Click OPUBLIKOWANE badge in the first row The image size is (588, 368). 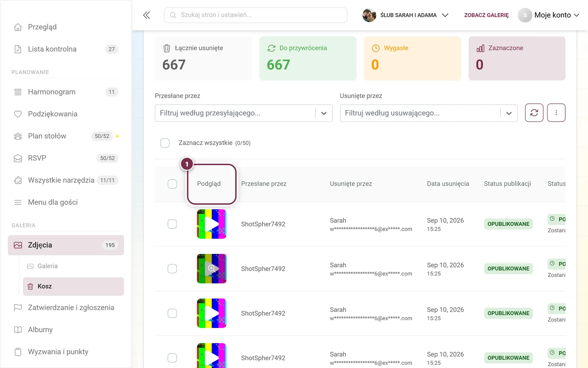(x=508, y=224)
